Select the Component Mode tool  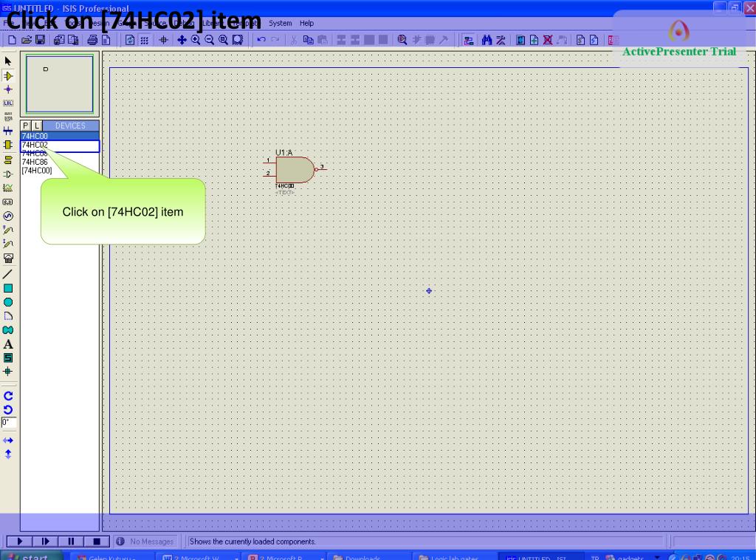(7, 76)
